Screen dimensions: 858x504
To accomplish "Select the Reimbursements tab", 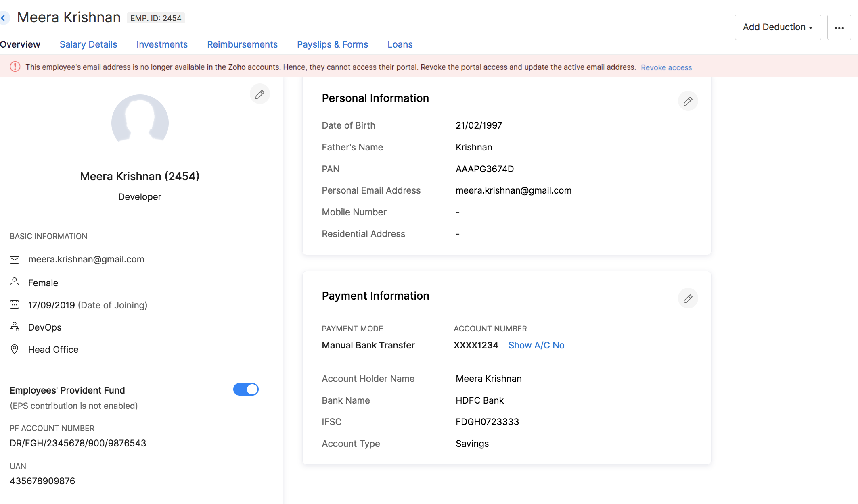I will [x=242, y=44].
